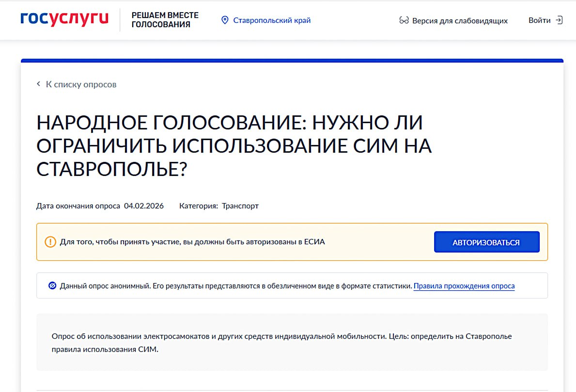The width and height of the screenshot is (576, 392).
Task: Click the Народное голосование poll heading
Action: (234, 146)
